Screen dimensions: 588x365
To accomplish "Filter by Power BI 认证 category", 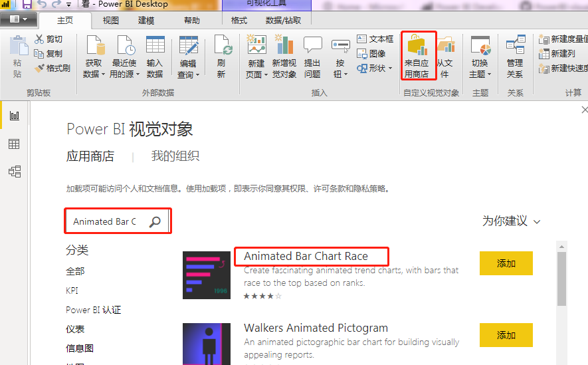I will point(94,310).
